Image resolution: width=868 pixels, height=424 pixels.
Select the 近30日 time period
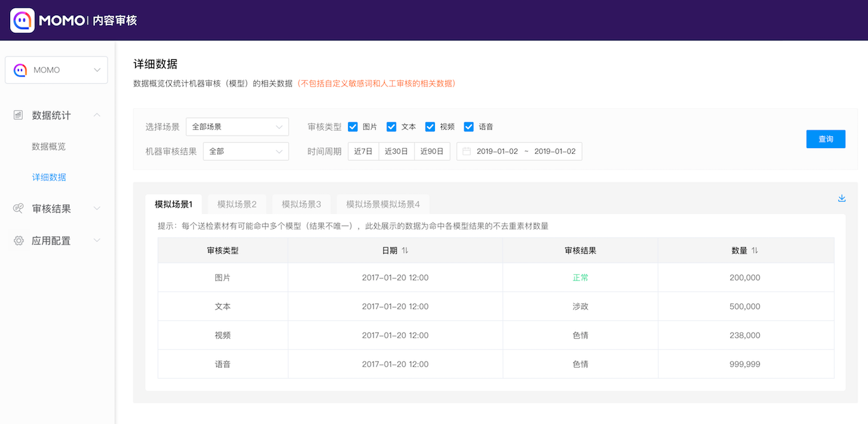click(397, 151)
